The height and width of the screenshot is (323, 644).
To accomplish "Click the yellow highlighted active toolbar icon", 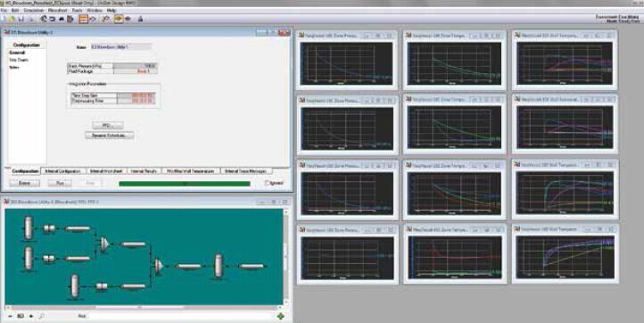I will click(x=119, y=19).
